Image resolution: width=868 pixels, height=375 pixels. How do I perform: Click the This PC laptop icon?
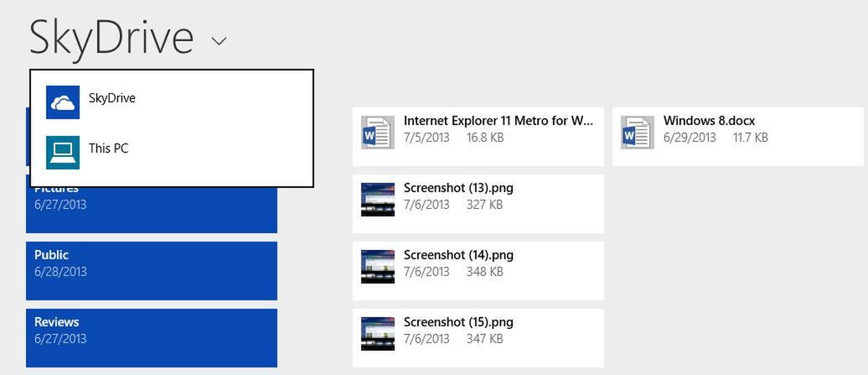[x=63, y=153]
